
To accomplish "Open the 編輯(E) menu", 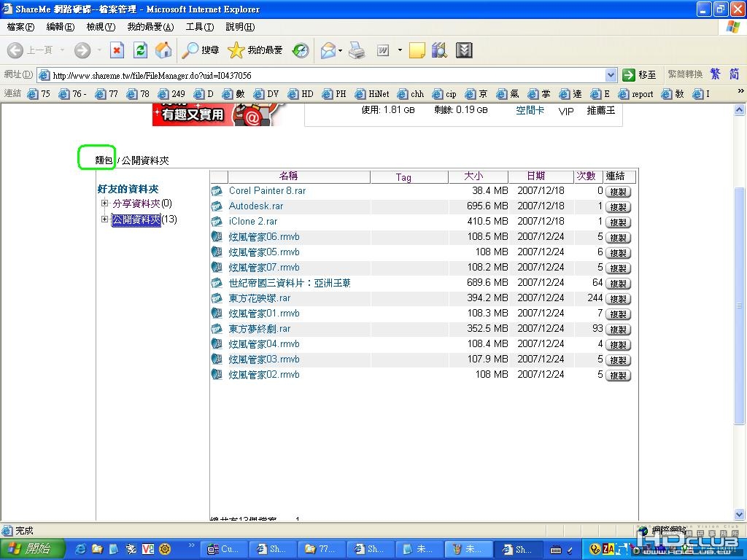I will tap(61, 27).
